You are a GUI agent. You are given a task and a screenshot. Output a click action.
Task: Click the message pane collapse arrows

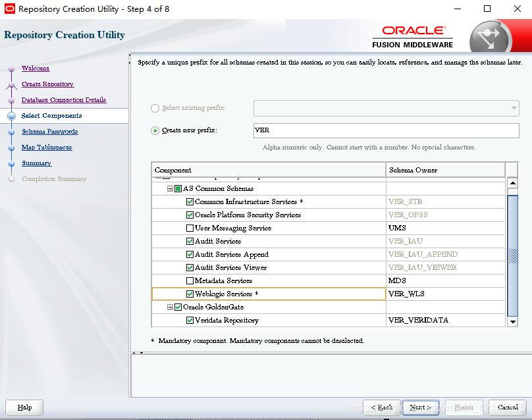coord(138,353)
